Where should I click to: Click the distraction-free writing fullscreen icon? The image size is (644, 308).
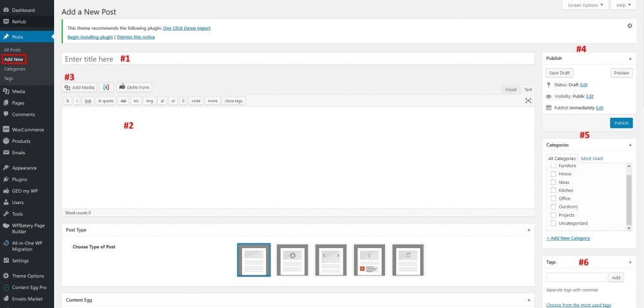pos(528,101)
